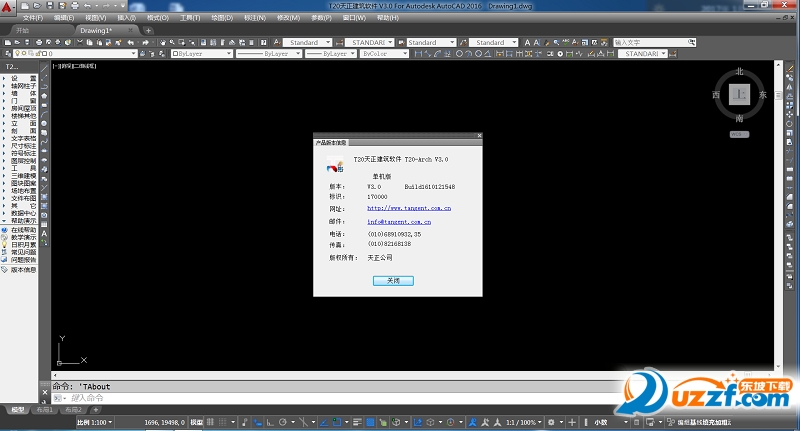Screen dimensions: 800x431
Task: Open the STANDARD dimension style dropdown
Action: pos(369,42)
